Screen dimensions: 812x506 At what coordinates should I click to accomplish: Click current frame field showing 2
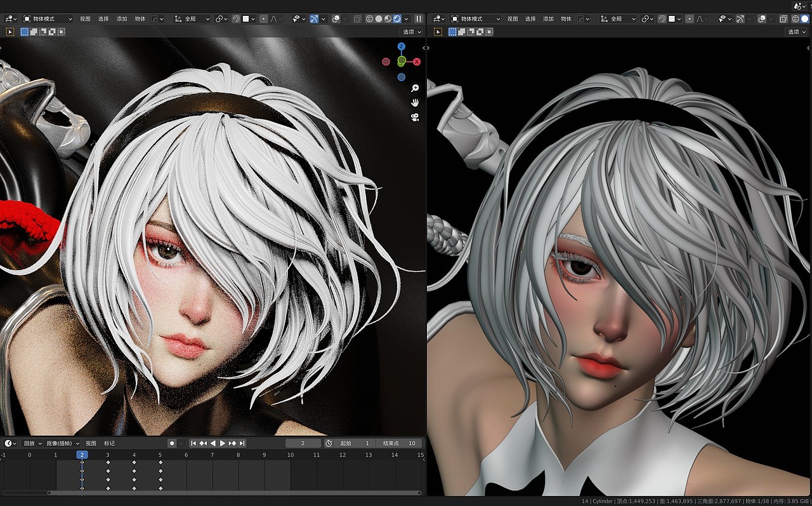303,443
